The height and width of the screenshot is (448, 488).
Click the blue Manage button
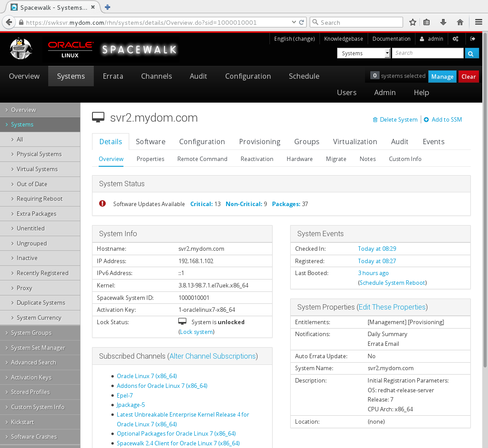(x=442, y=77)
